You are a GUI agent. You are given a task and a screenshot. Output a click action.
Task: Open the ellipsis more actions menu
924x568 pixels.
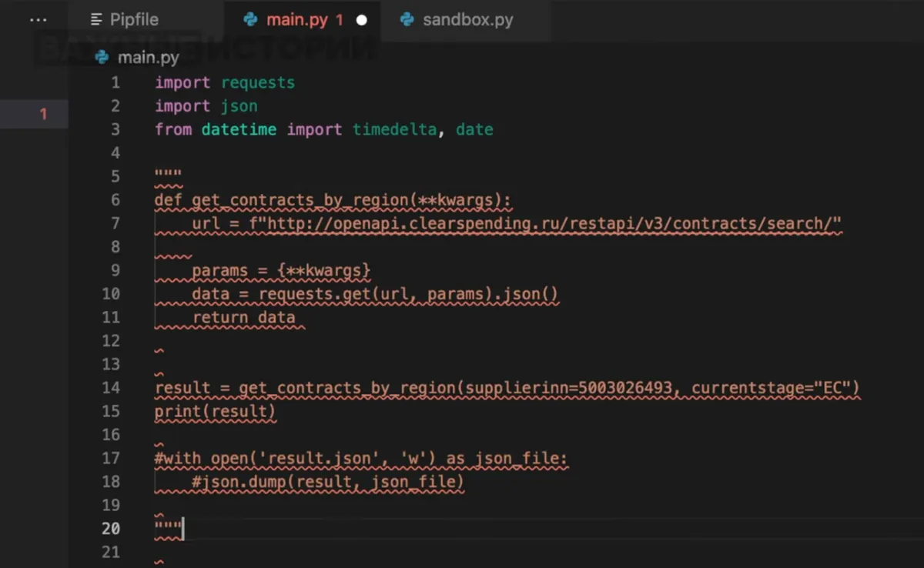click(38, 20)
